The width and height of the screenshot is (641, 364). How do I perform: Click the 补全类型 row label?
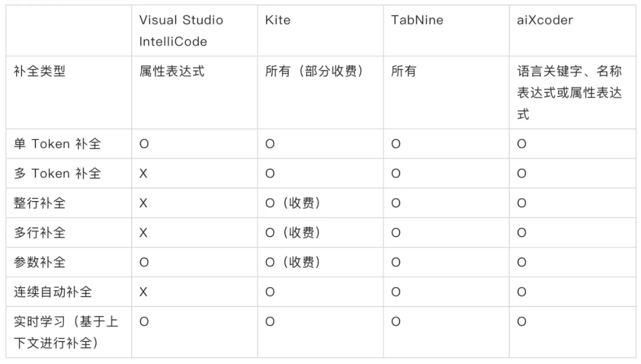tap(40, 71)
